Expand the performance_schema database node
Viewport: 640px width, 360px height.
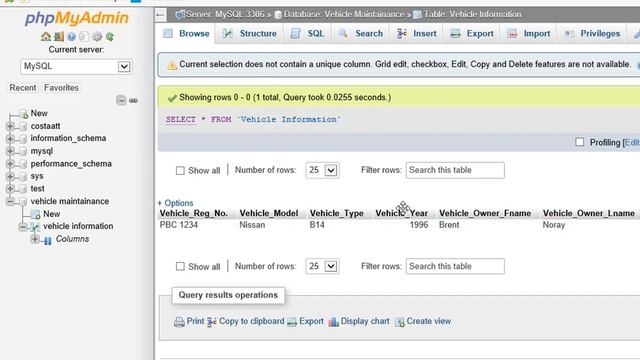point(10,164)
